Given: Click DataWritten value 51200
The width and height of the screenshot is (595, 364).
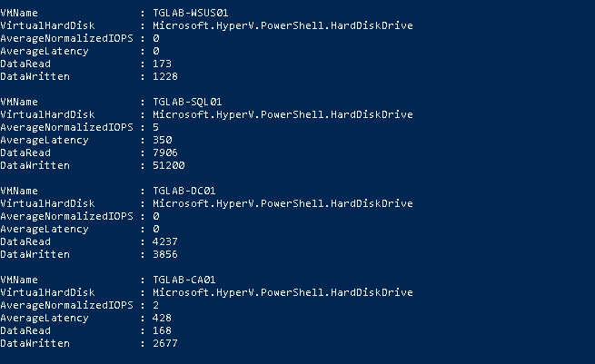Looking at the screenshot, I should pyautogui.click(x=168, y=165).
